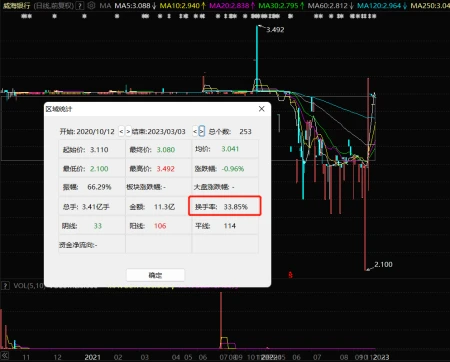Step the end date 2023/03/03 backward

[x=195, y=132]
